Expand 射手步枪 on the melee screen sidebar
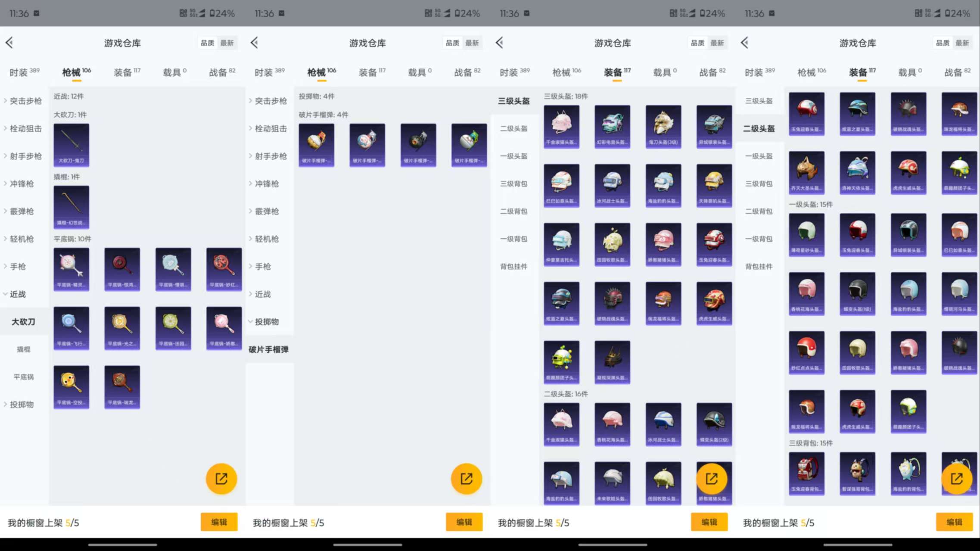Image resolution: width=980 pixels, height=551 pixels. click(24, 156)
